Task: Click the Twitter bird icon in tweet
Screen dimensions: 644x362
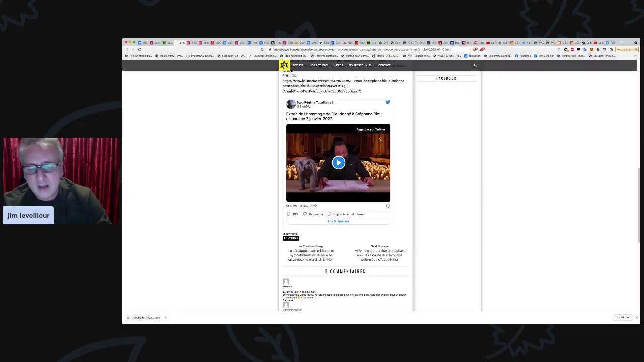Action: [x=388, y=102]
